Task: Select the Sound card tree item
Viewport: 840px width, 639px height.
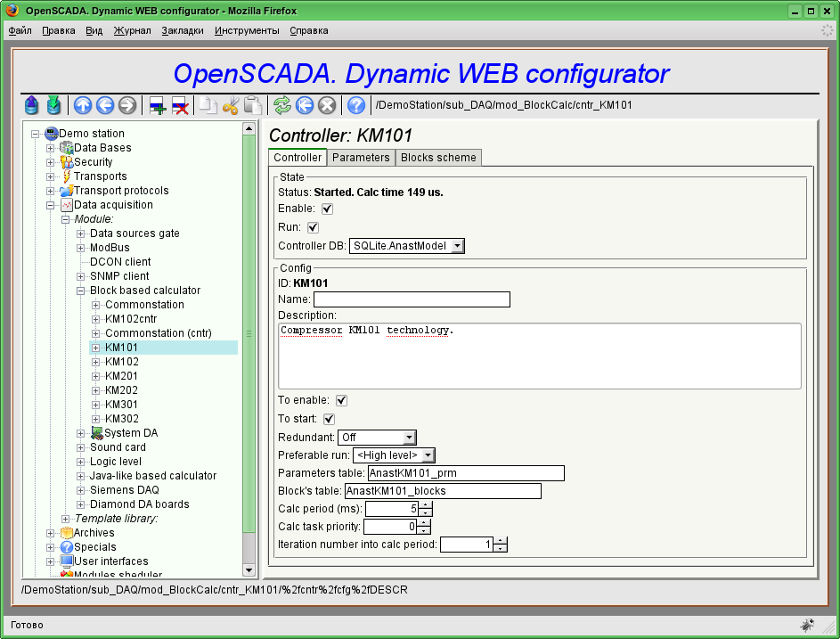Action: click(118, 447)
